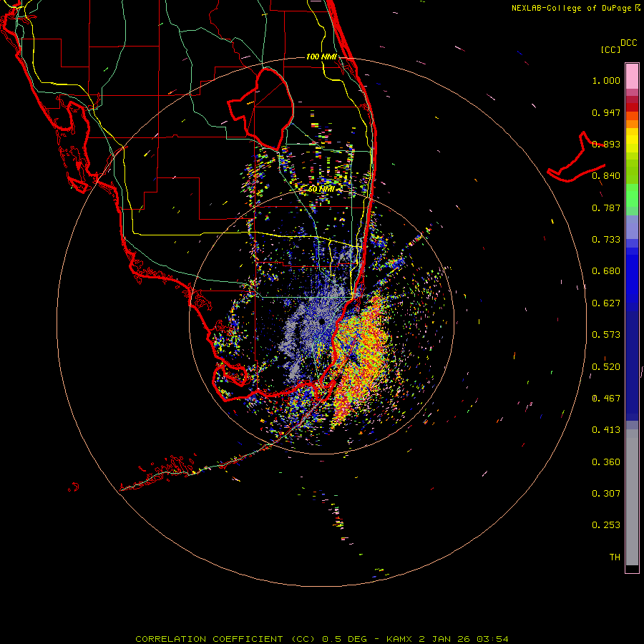Click the black KAMX radar site dot
The height and width of the screenshot is (644, 644).
coord(321,321)
